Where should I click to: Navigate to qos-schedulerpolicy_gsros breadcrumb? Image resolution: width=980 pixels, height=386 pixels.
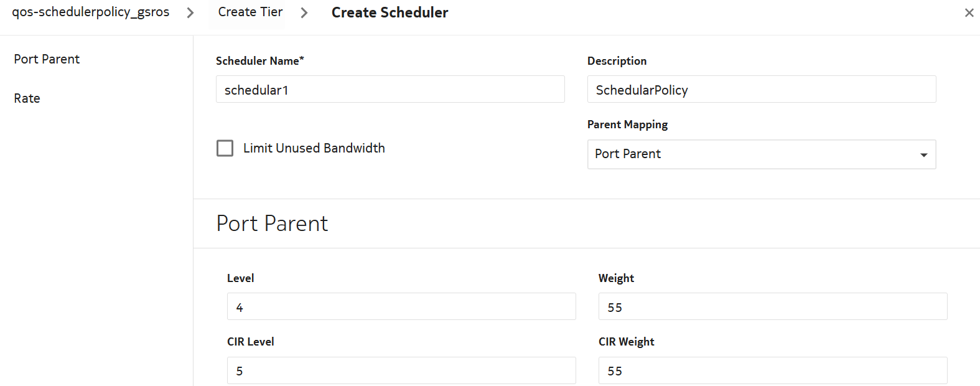tap(91, 12)
